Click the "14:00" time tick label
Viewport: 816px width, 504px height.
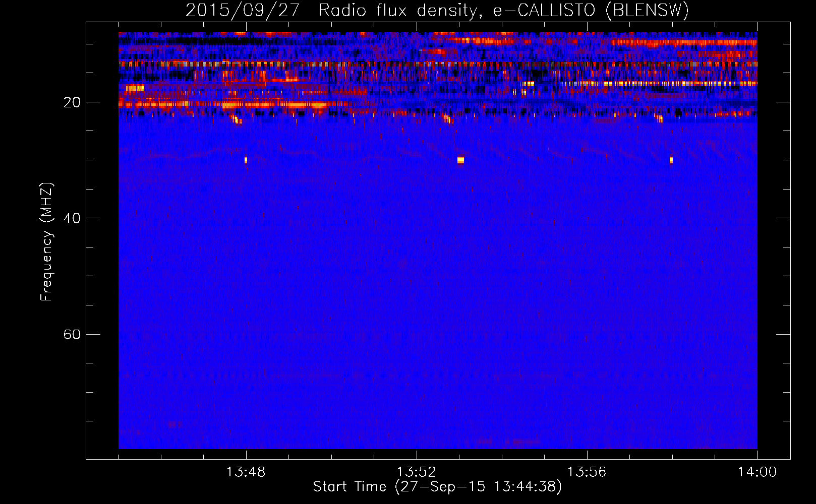tap(757, 472)
